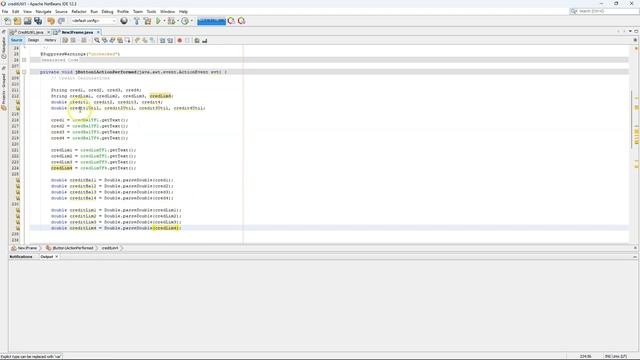Viewport: 640px width, 360px height.
Task: Open the Navigator sidebar panel
Action: click(4, 47)
